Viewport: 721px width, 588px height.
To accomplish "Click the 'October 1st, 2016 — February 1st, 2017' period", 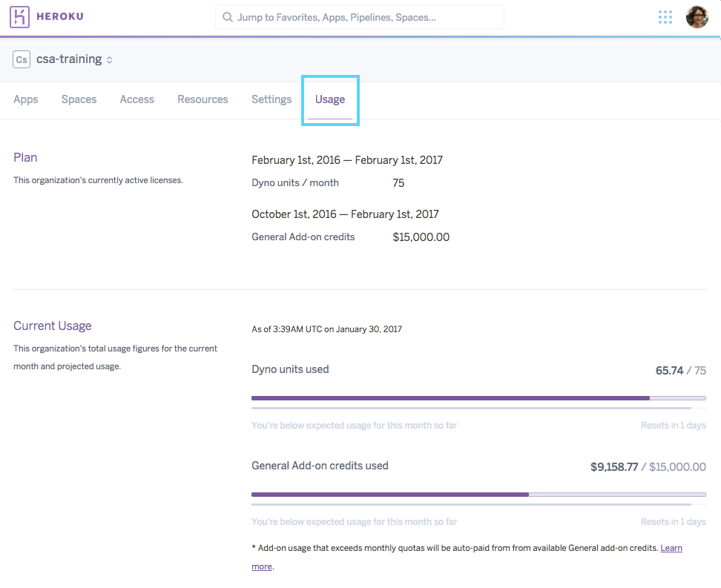I will [345, 214].
